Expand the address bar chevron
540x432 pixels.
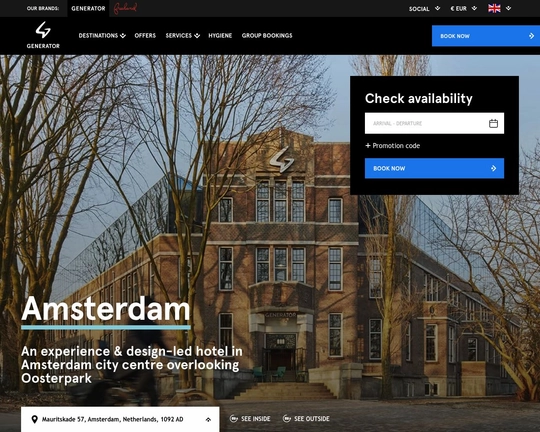(x=208, y=419)
